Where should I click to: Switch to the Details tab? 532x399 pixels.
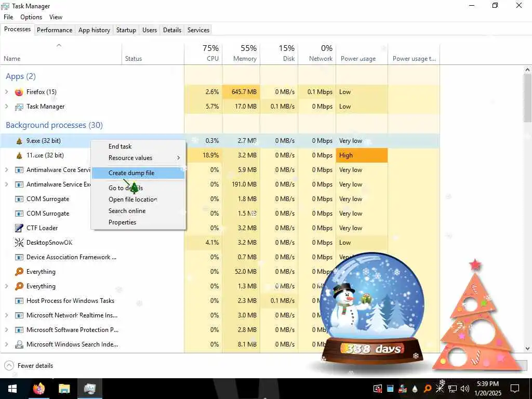[x=172, y=30]
